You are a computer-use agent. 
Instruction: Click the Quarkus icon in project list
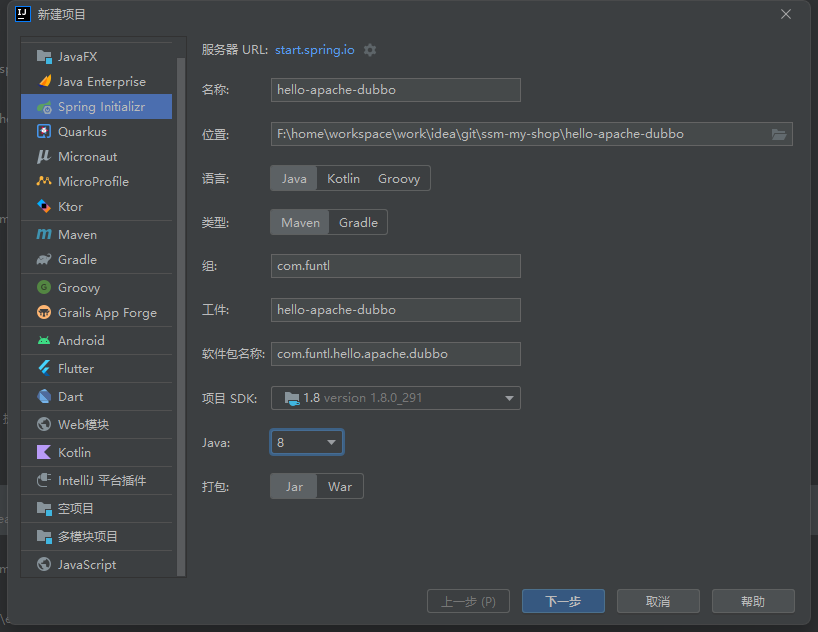tap(44, 132)
